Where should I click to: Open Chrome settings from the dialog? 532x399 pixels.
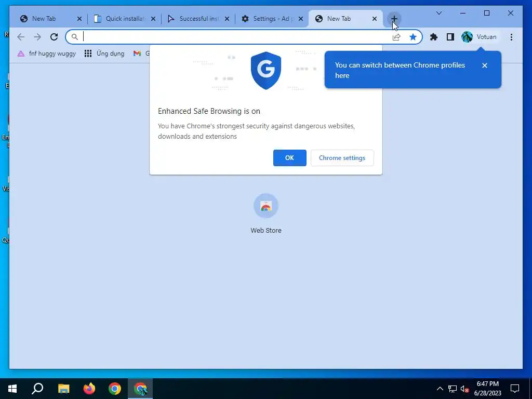(x=342, y=158)
